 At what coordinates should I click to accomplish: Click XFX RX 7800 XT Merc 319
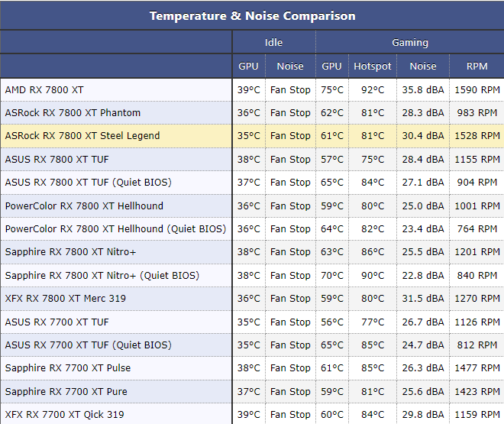[66, 299]
